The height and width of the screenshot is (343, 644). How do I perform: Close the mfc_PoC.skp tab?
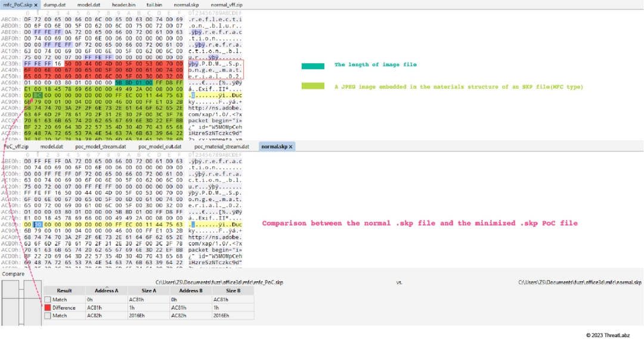coord(36,5)
